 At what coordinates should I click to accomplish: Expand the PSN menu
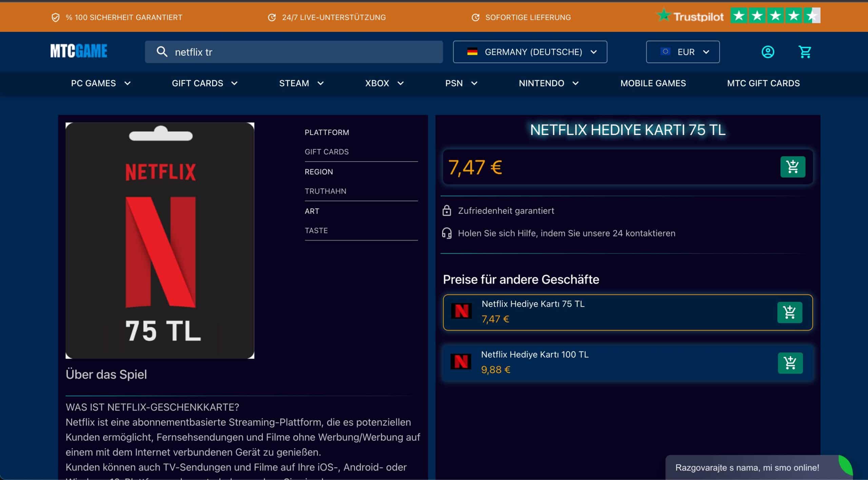(461, 83)
